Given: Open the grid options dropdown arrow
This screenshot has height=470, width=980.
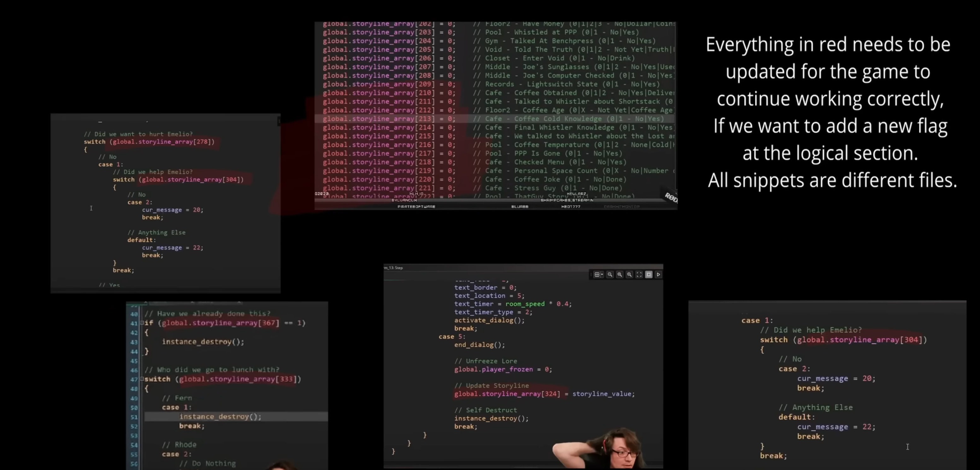Looking at the screenshot, I should tap(602, 274).
